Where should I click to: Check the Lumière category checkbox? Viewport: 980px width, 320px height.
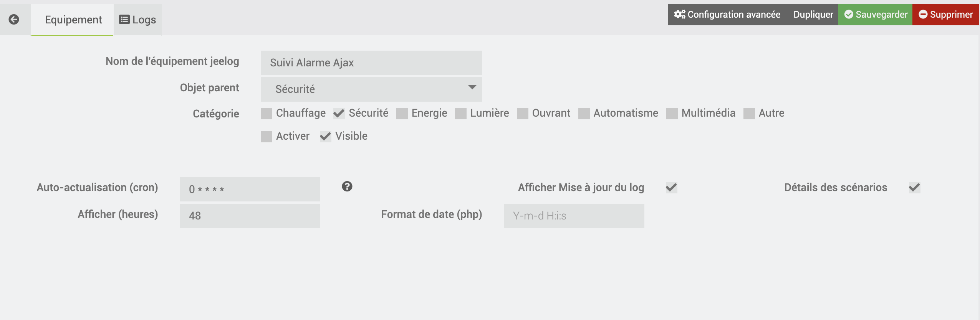(460, 114)
